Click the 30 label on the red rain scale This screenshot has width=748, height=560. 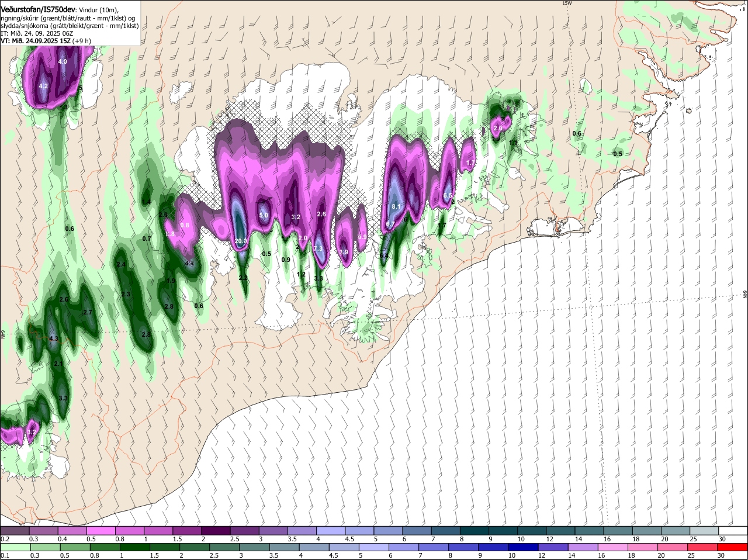pyautogui.click(x=722, y=556)
